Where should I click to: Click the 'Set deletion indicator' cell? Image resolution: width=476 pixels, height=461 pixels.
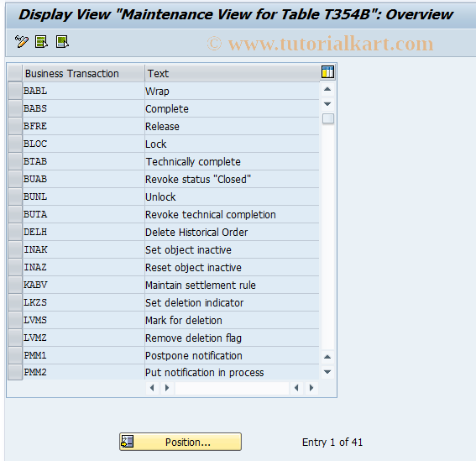(233, 302)
